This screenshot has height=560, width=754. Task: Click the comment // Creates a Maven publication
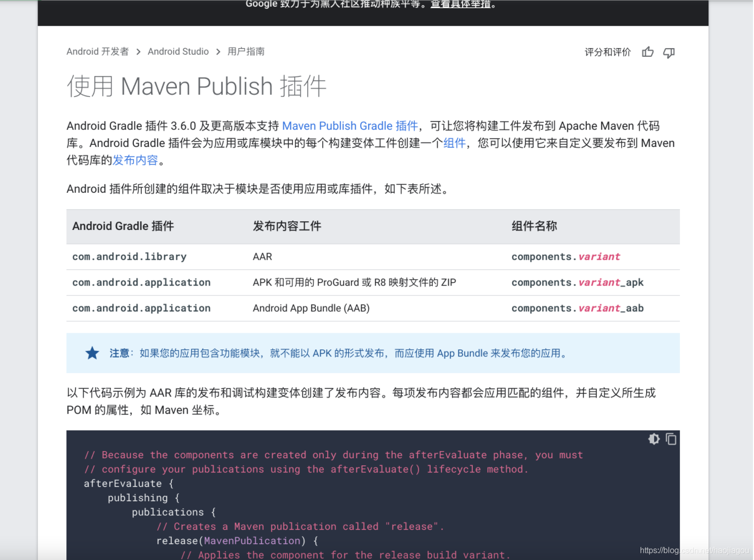(x=300, y=527)
